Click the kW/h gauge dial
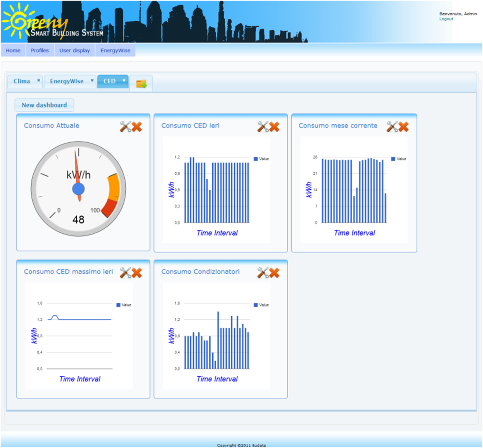483x448 pixels. pyautogui.click(x=78, y=189)
